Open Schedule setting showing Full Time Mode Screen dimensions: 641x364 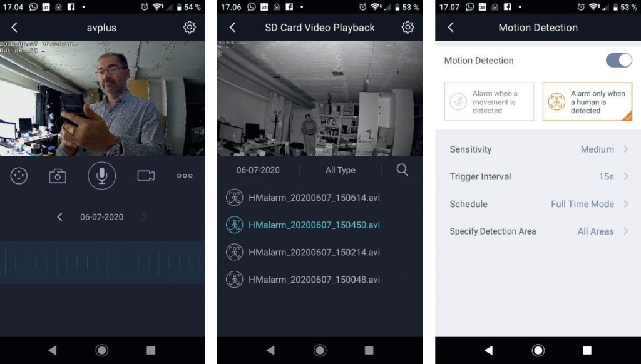[538, 204]
